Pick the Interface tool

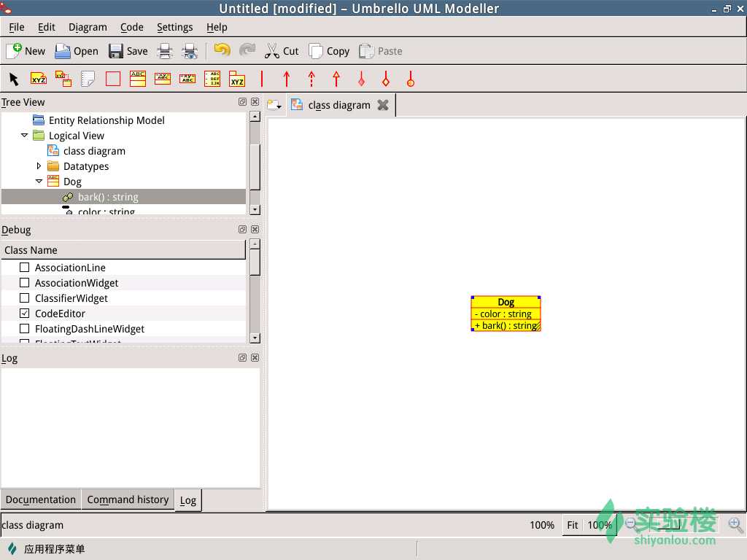pyautogui.click(x=163, y=79)
